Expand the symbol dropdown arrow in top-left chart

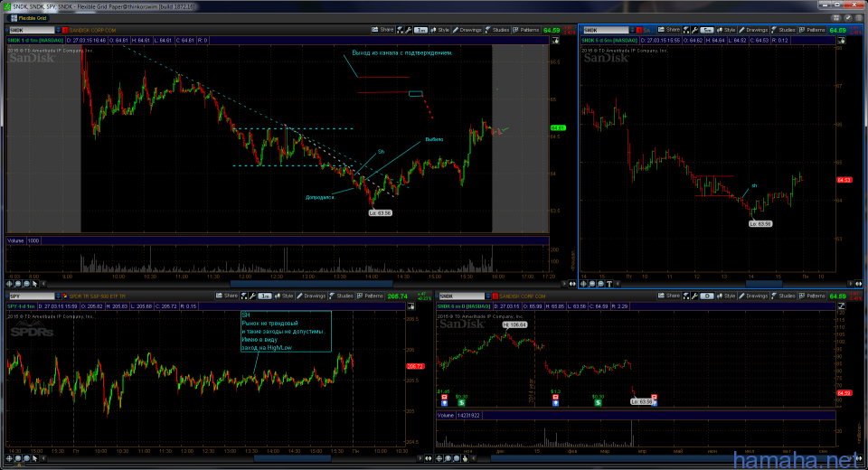(x=58, y=30)
